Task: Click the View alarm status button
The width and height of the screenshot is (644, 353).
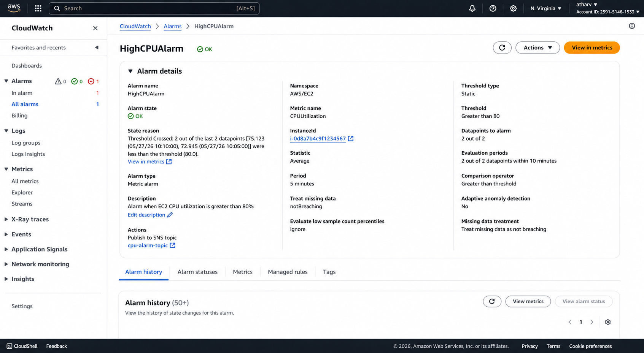Action: pos(584,301)
